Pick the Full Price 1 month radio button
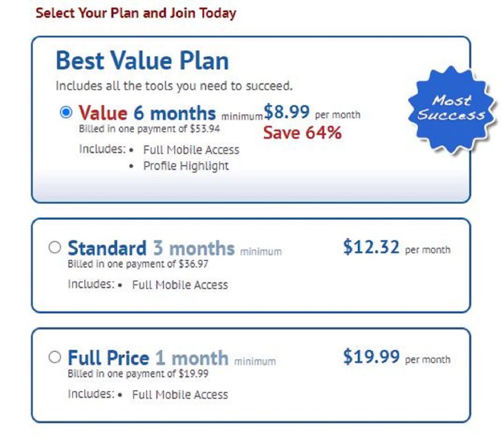This screenshot has width=504, height=440. 55,357
